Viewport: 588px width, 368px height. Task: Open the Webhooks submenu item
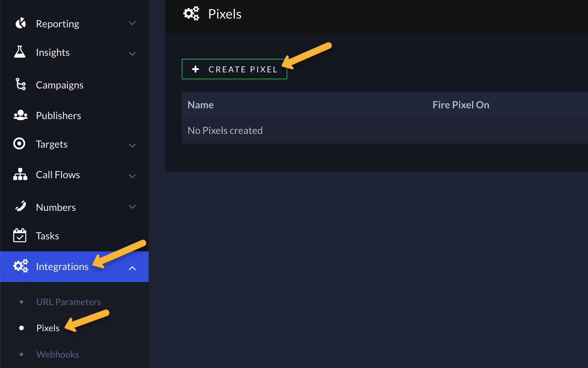tap(57, 354)
